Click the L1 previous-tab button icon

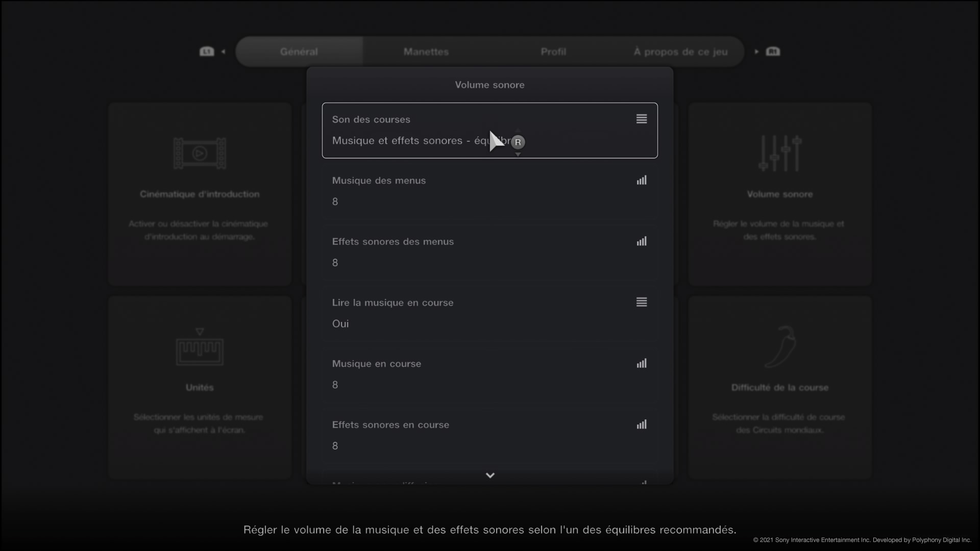coord(207,52)
